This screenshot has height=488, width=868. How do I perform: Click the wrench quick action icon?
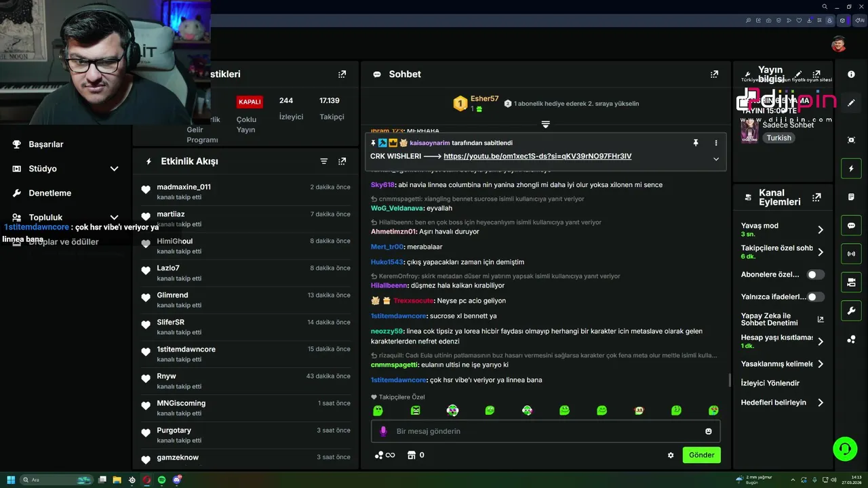coord(851,311)
